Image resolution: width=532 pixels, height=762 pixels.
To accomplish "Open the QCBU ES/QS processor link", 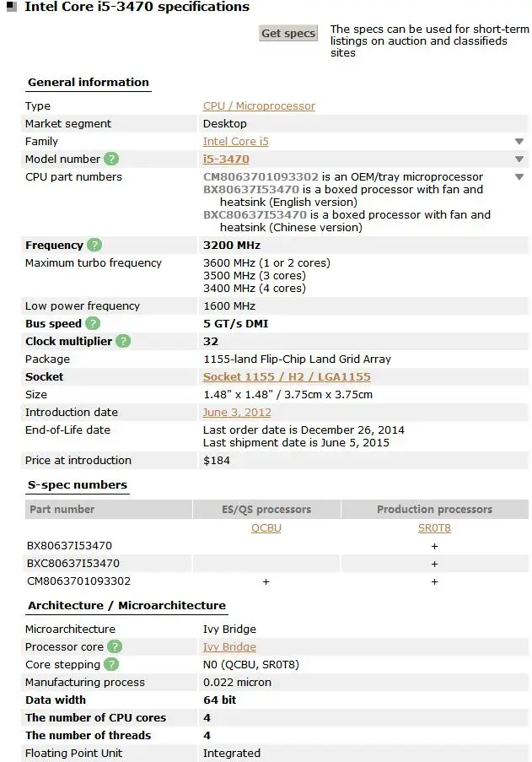I will pyautogui.click(x=266, y=527).
